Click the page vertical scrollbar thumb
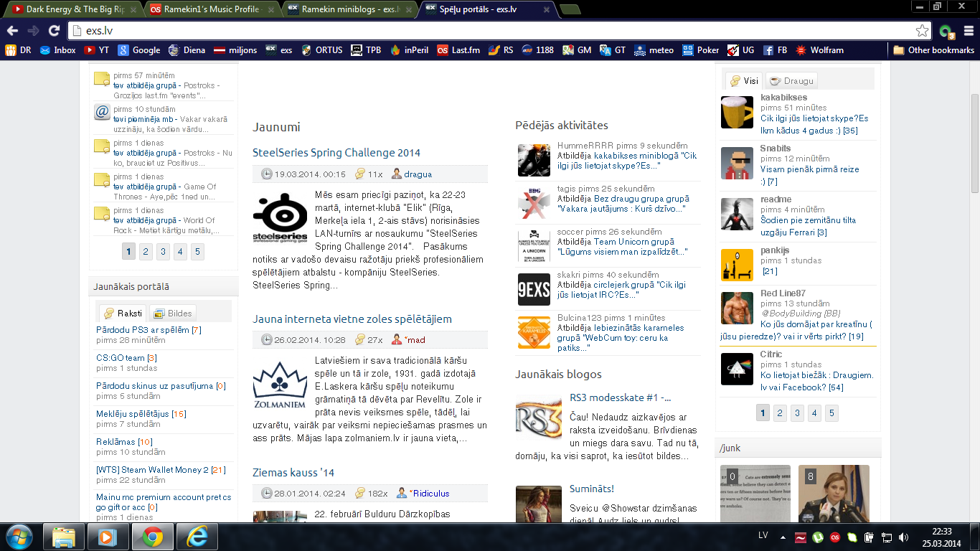The width and height of the screenshot is (980, 551). [974, 143]
